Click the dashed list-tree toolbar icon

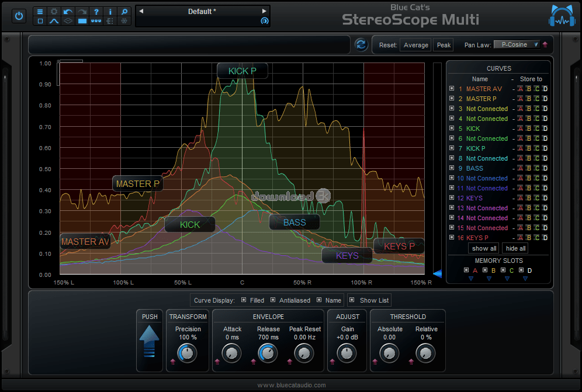coord(110,21)
